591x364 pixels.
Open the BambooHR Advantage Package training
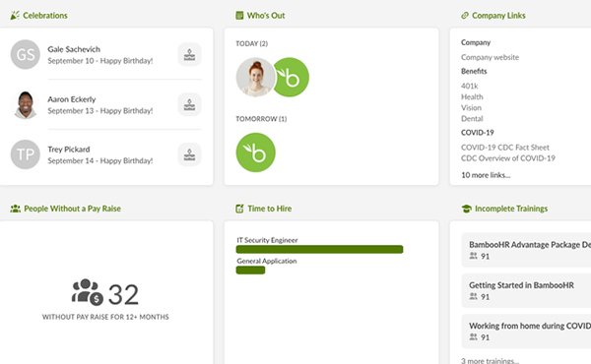click(526, 250)
